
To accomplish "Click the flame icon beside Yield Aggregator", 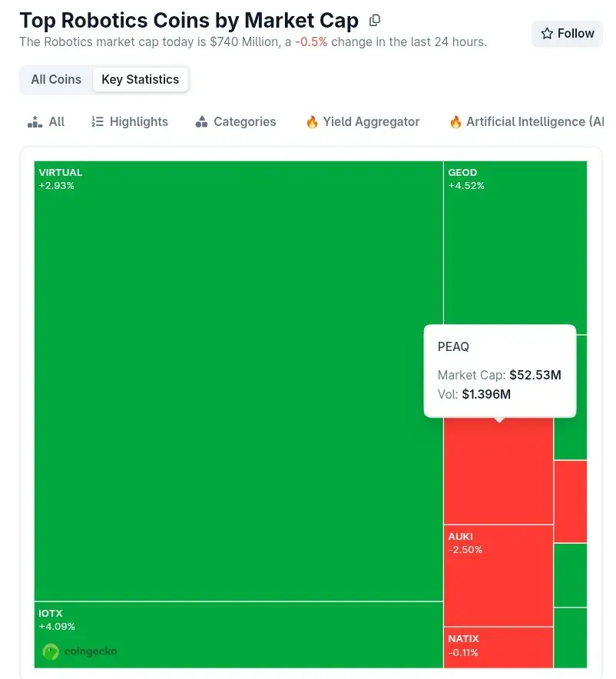I will pos(312,122).
